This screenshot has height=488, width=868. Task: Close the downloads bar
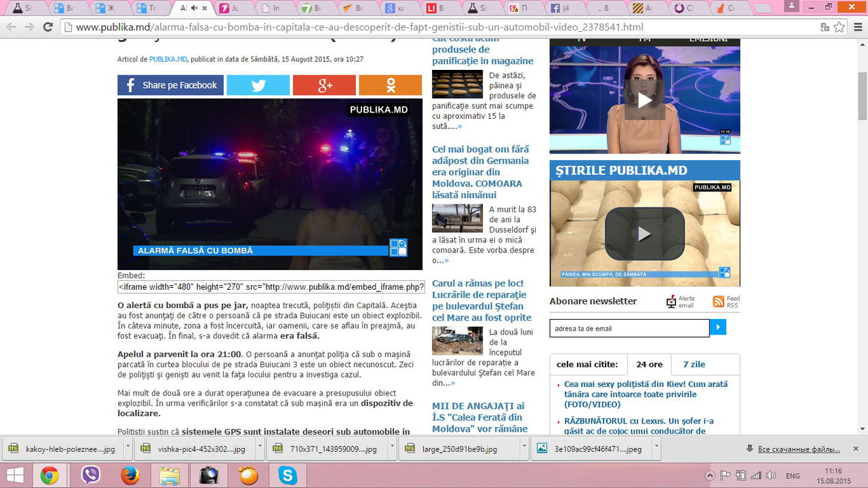tap(856, 449)
